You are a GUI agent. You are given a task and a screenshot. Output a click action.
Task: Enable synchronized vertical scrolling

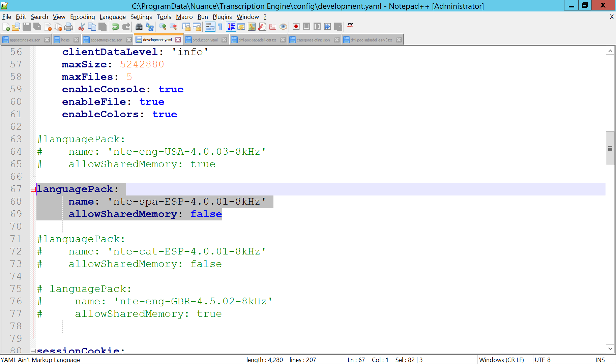[186, 27]
